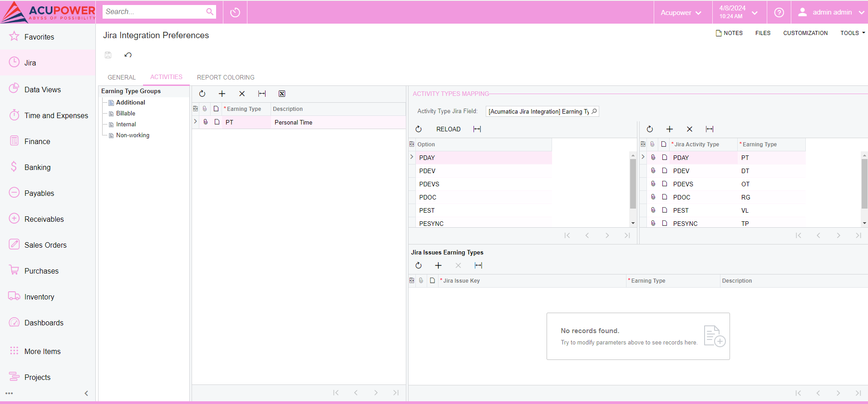Select the Internal earning type group
The height and width of the screenshot is (404, 868).
(126, 125)
